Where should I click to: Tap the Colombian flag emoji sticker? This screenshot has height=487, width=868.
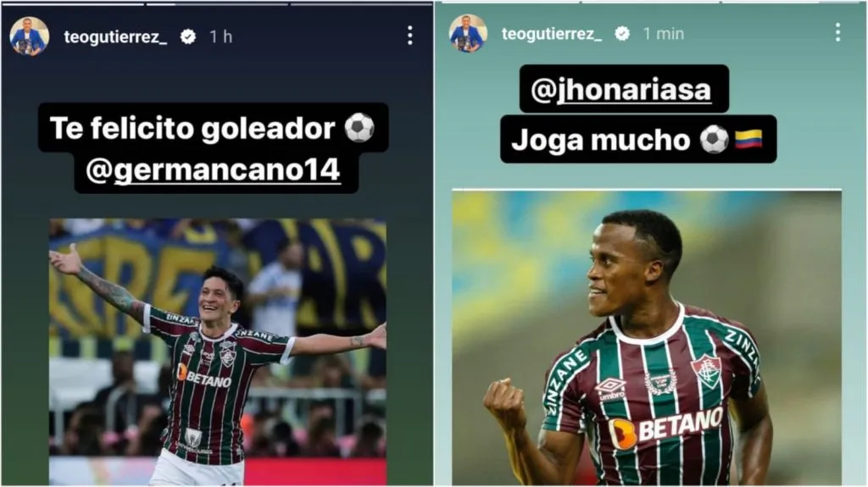(x=748, y=140)
